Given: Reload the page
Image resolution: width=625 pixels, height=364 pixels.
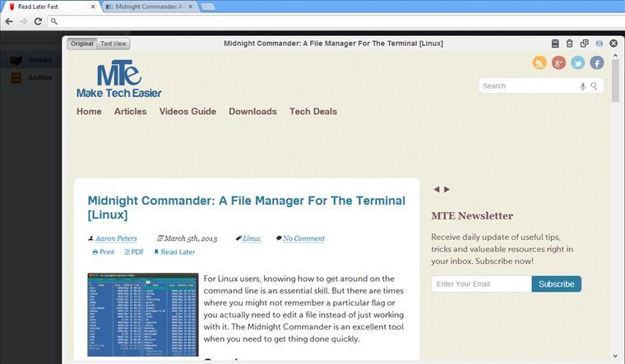Looking at the screenshot, I should pyautogui.click(x=38, y=21).
